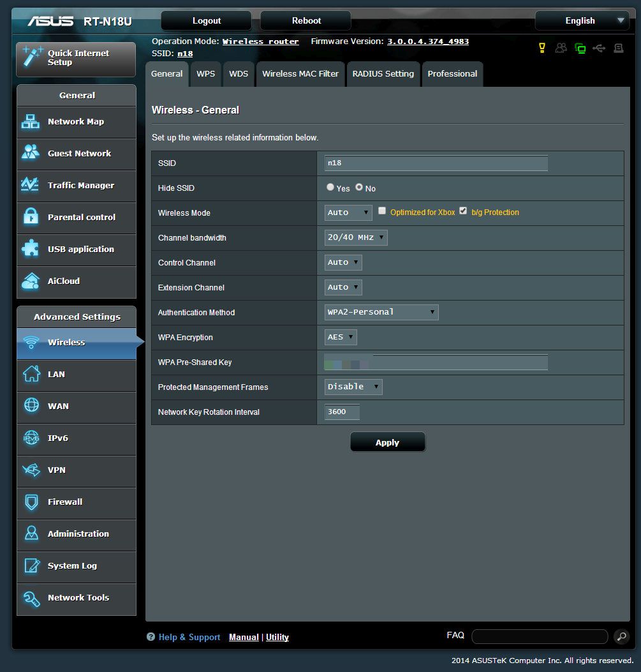The image size is (641, 672).
Task: Expand the Authentication Method dropdown
Action: click(381, 312)
